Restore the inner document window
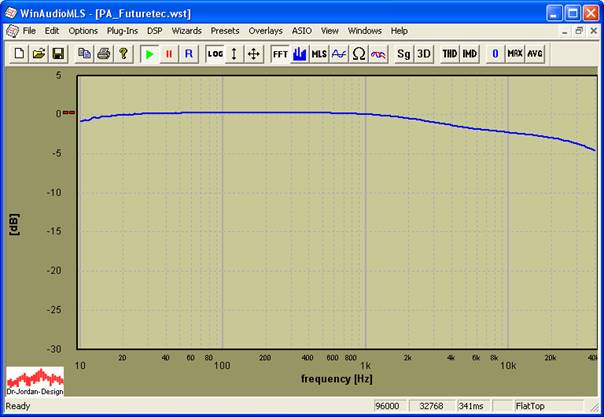The width and height of the screenshot is (604, 417). (x=579, y=31)
